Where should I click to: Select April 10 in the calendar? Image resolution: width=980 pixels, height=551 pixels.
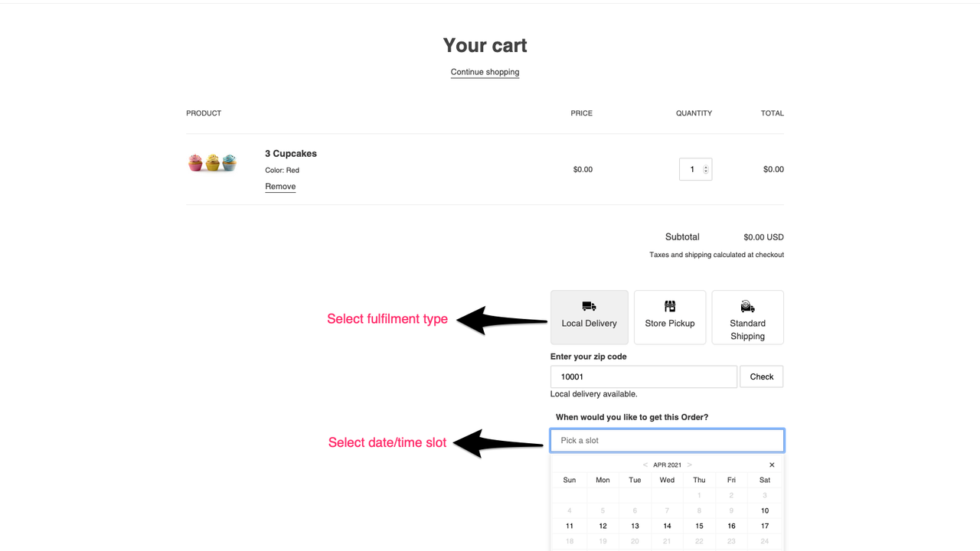pos(765,510)
